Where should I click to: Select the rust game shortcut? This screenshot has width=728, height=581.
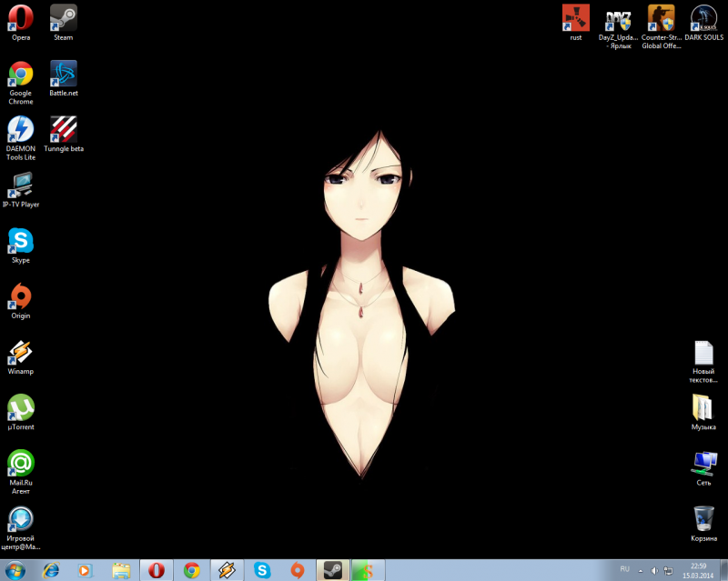pos(576,22)
